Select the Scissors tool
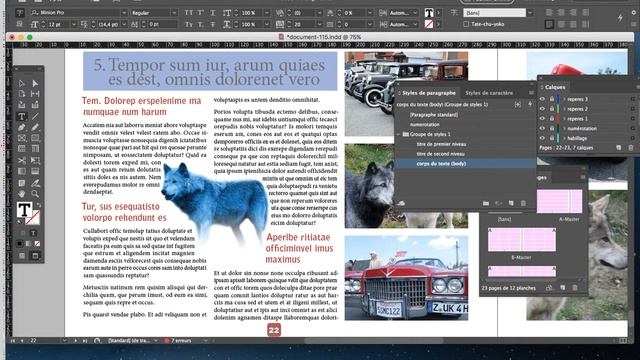Image resolution: width=640 pixels, height=360 pixels. [x=22, y=160]
